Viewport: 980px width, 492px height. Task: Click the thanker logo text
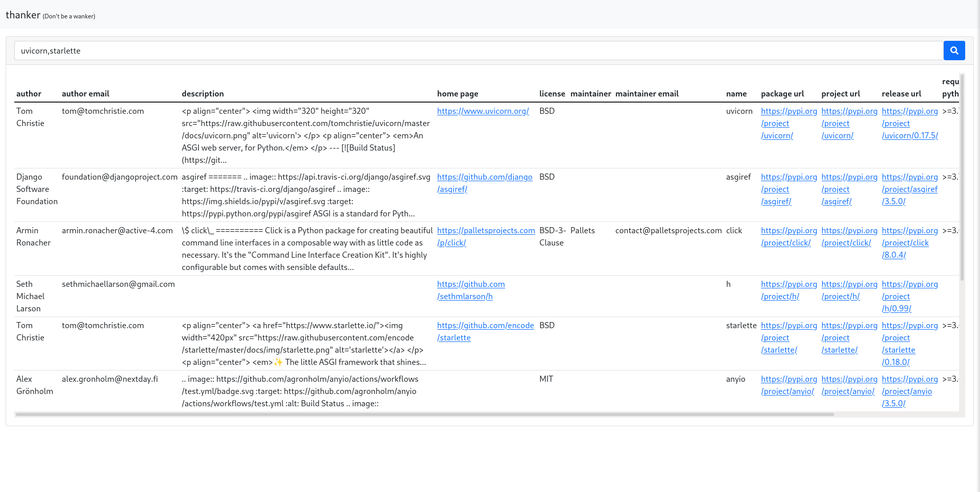(x=23, y=15)
